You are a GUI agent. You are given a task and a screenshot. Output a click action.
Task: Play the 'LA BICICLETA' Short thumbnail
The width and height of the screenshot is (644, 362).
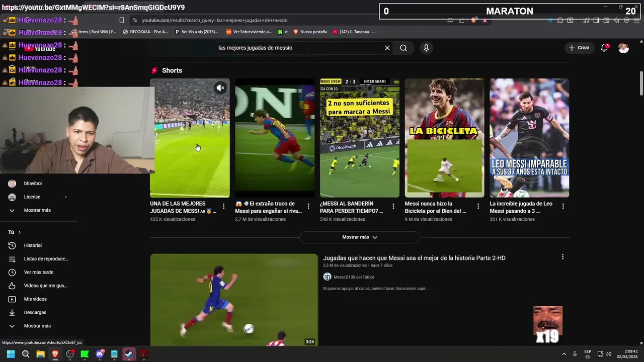point(444,138)
